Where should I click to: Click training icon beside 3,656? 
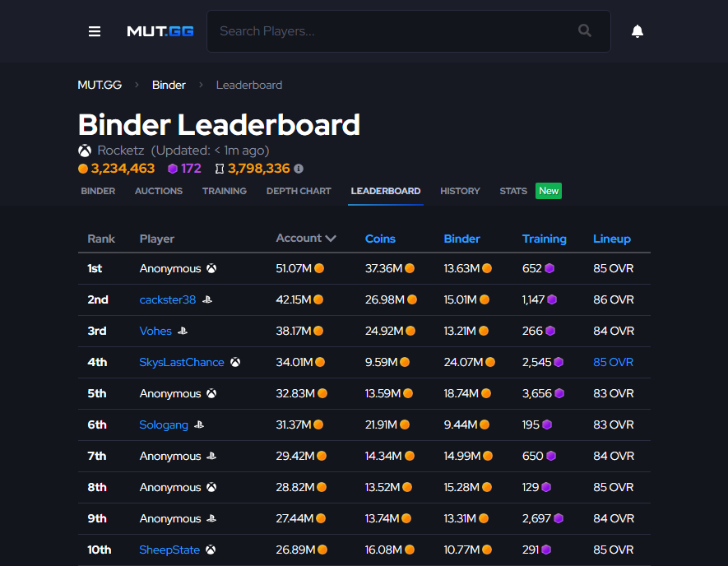pos(559,393)
